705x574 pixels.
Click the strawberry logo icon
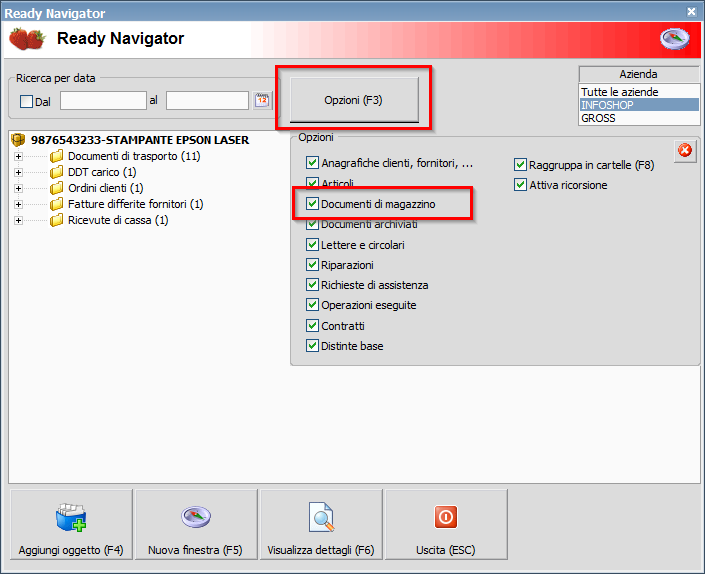click(x=27, y=39)
